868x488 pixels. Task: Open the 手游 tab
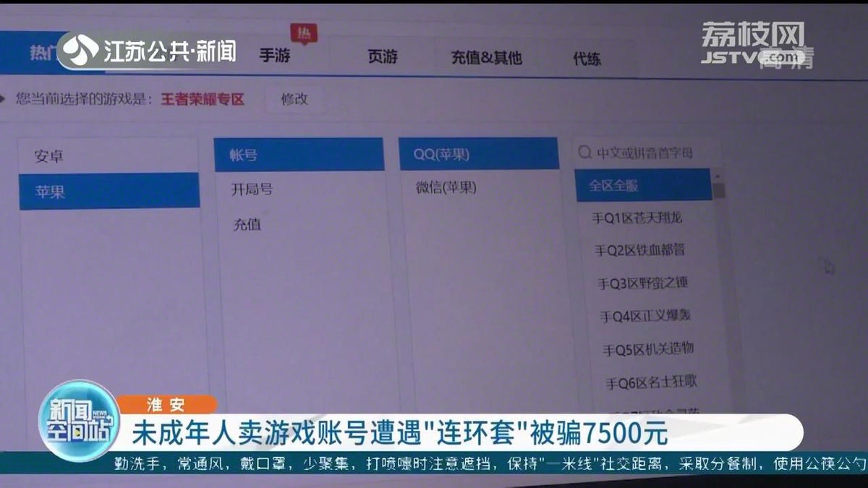275,55
